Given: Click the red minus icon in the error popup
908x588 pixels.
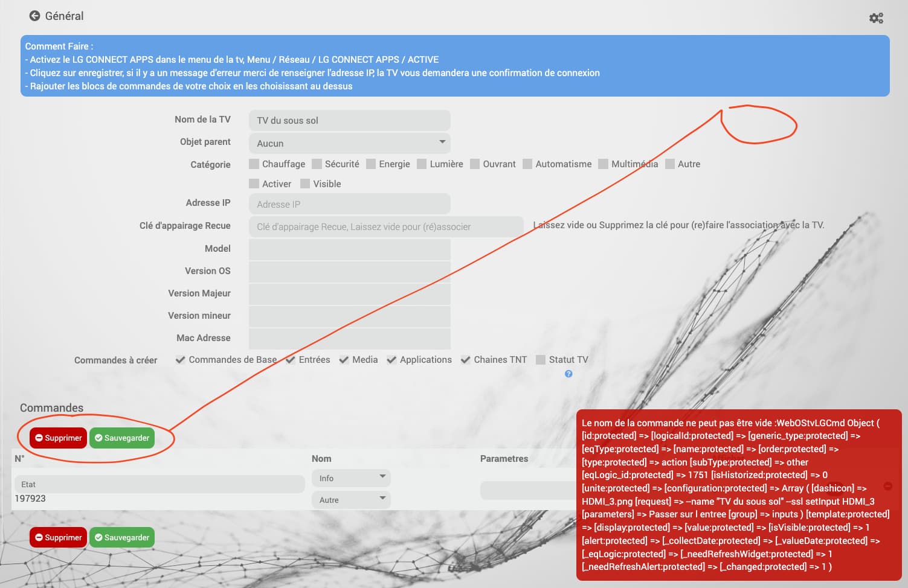Looking at the screenshot, I should 887,485.
